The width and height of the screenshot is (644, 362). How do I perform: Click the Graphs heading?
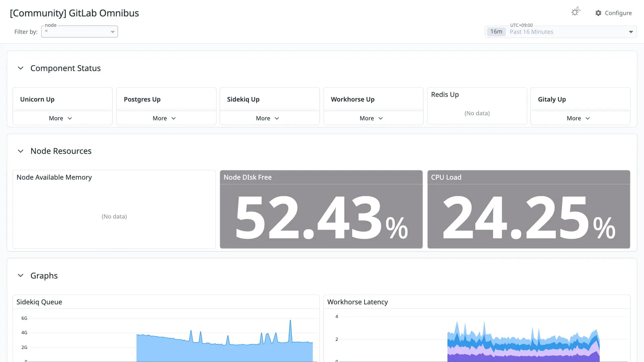(44, 276)
